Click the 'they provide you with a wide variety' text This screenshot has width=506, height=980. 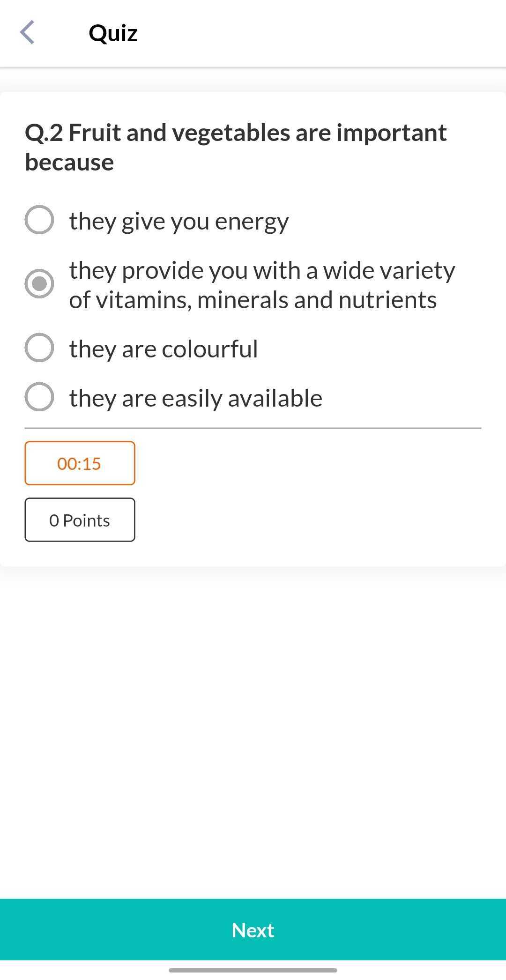click(262, 271)
